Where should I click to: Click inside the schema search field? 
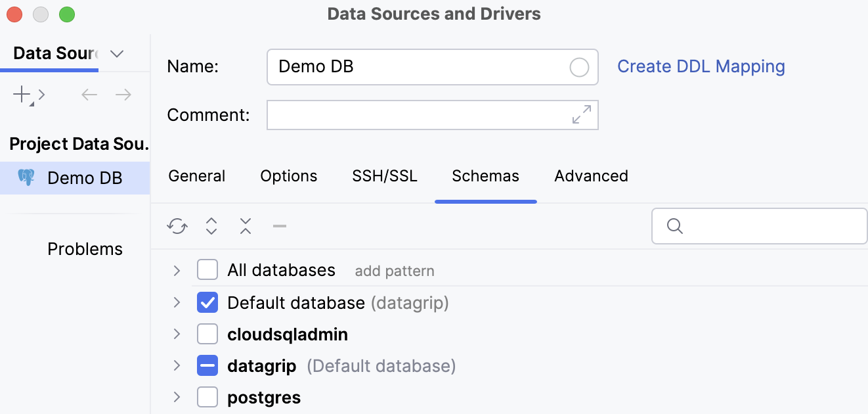[755, 225]
